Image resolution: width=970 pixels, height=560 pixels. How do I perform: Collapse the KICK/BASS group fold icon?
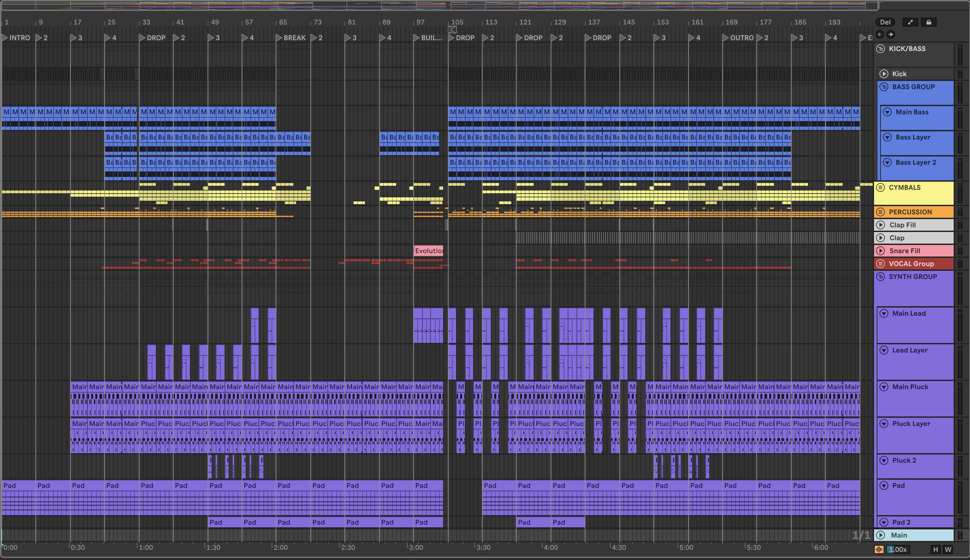pyautogui.click(x=880, y=49)
